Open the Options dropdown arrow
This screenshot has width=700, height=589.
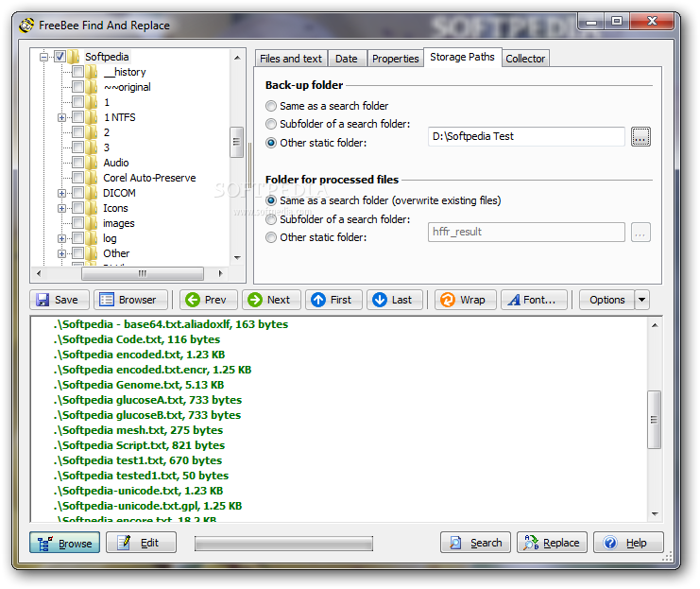[x=641, y=300]
